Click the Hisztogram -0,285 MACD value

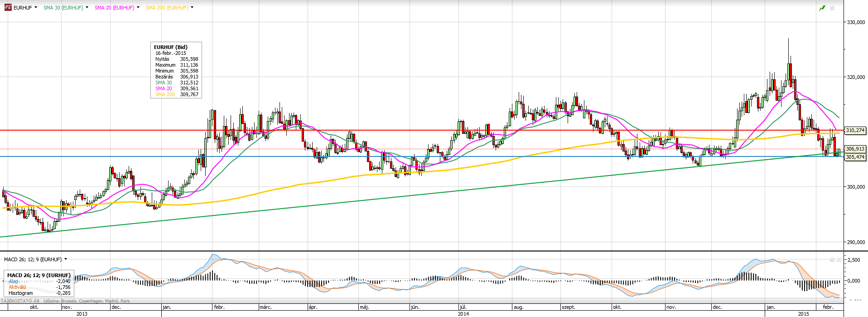pyautogui.click(x=63, y=293)
